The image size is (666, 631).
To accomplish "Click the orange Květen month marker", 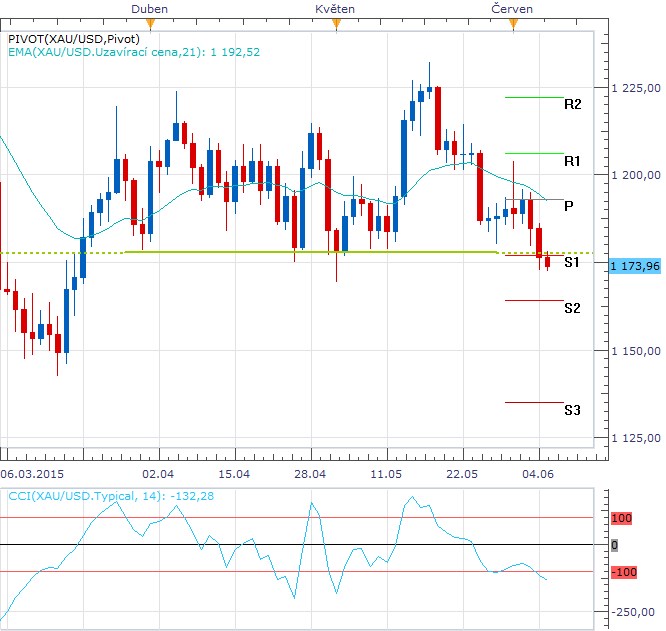I will point(336,25).
